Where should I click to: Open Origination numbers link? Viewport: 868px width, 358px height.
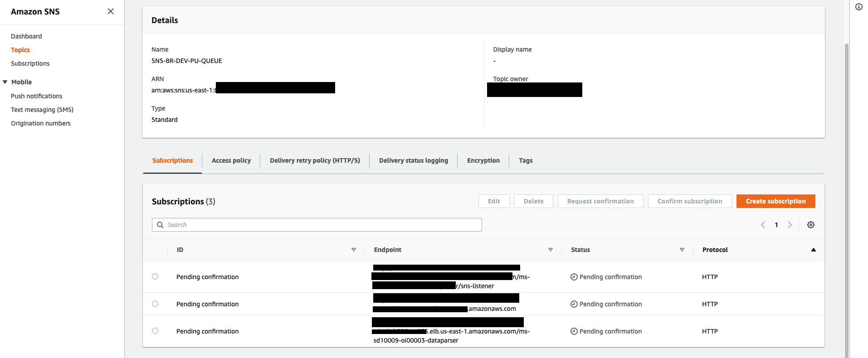pos(41,123)
